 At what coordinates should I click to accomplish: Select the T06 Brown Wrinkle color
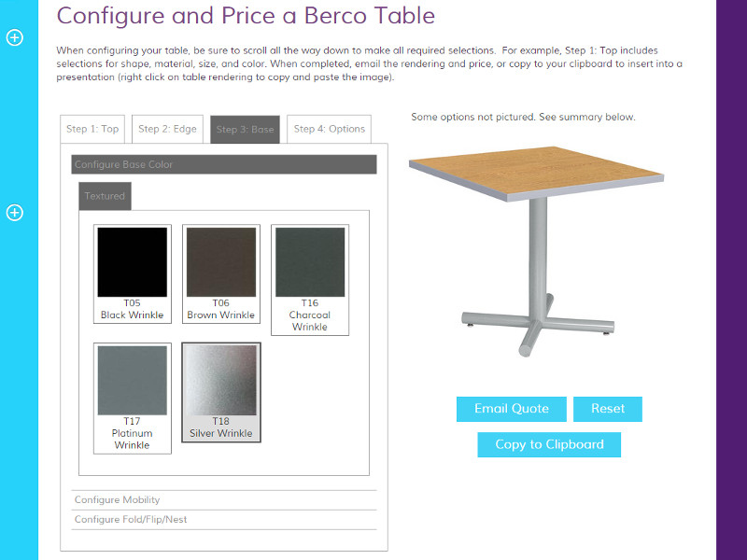[x=221, y=273]
